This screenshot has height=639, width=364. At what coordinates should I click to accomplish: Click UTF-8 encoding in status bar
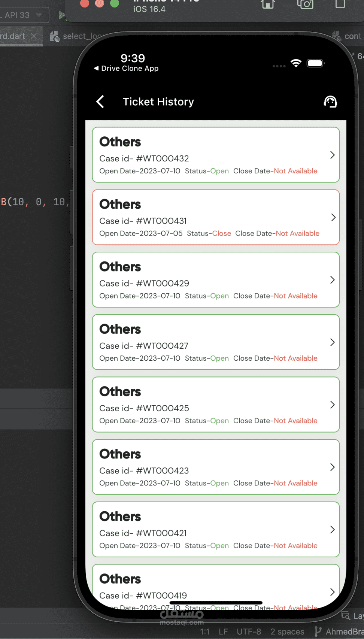coord(249,632)
